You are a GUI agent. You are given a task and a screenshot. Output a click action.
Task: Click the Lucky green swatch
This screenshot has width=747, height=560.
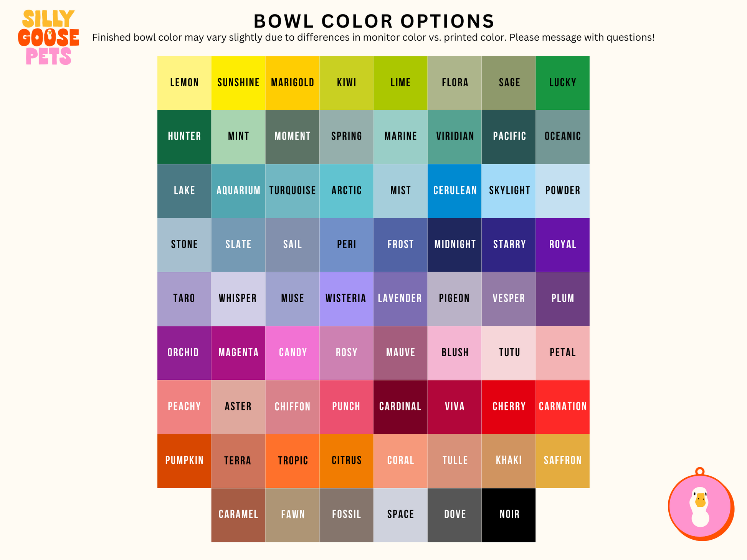tap(562, 83)
